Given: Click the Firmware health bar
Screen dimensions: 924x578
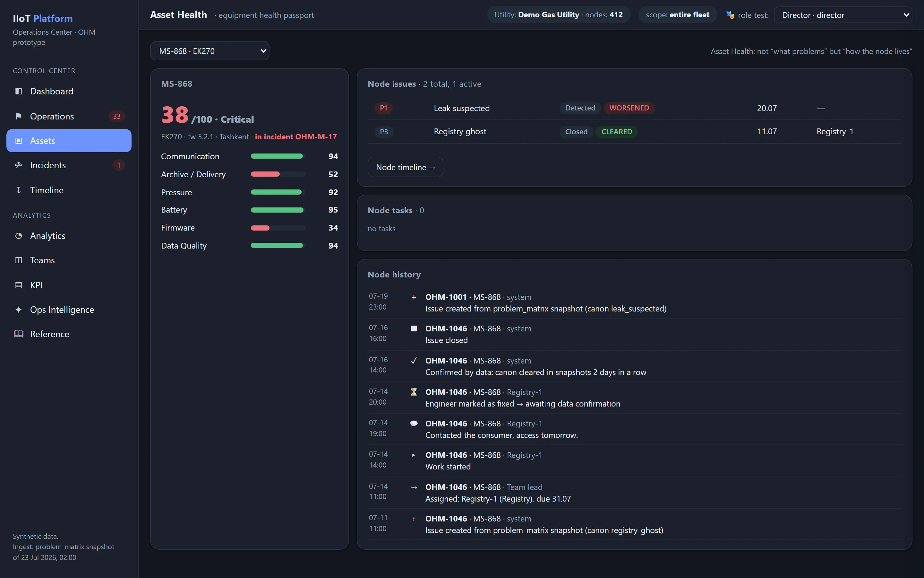Looking at the screenshot, I should click(278, 228).
